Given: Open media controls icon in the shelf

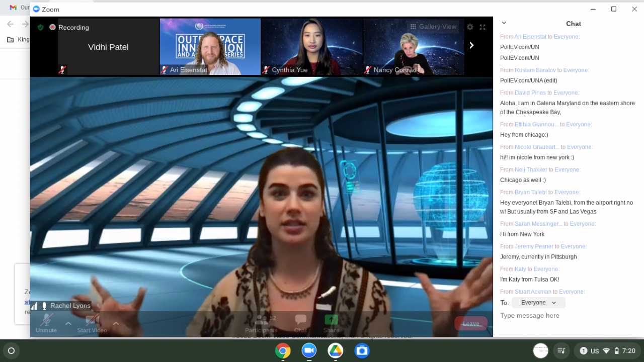Looking at the screenshot, I should point(562,350).
